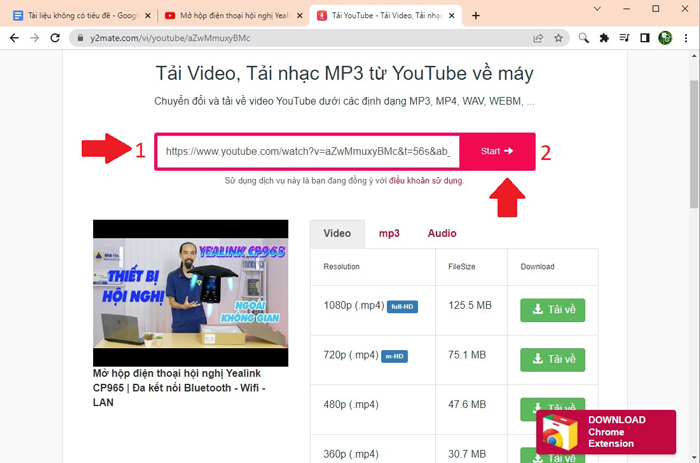This screenshot has width=700, height=463.
Task: Download the 720p mp4 with Tải về
Action: pos(552,359)
